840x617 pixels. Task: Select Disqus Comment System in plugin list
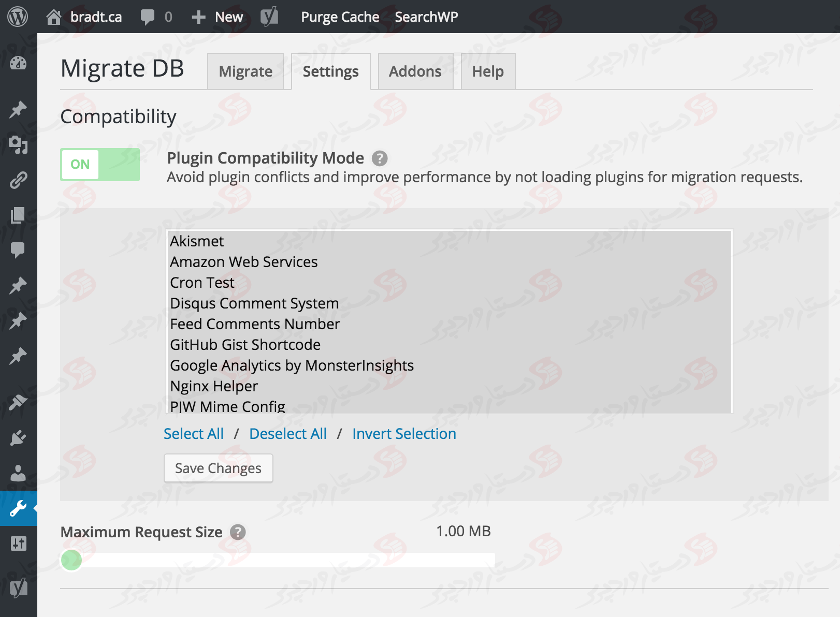254,303
